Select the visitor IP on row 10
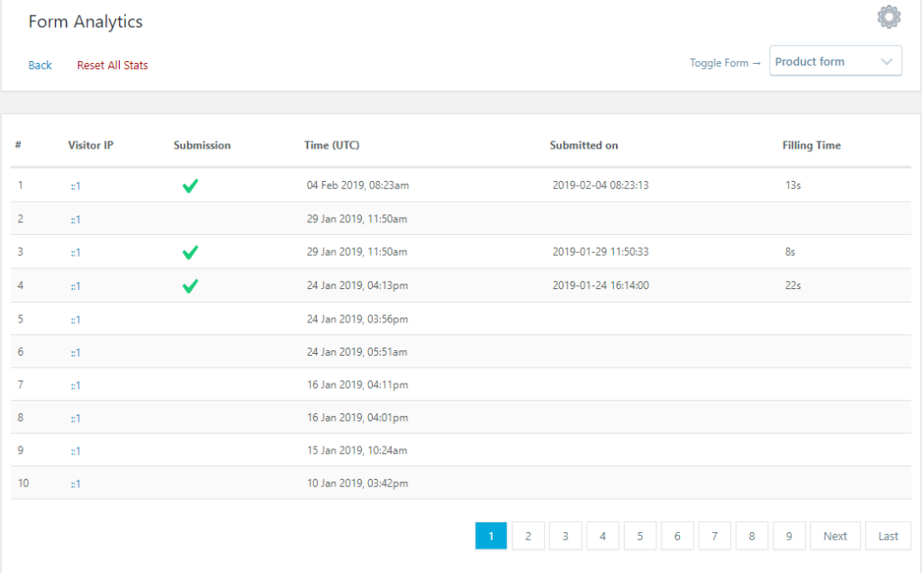 (76, 484)
